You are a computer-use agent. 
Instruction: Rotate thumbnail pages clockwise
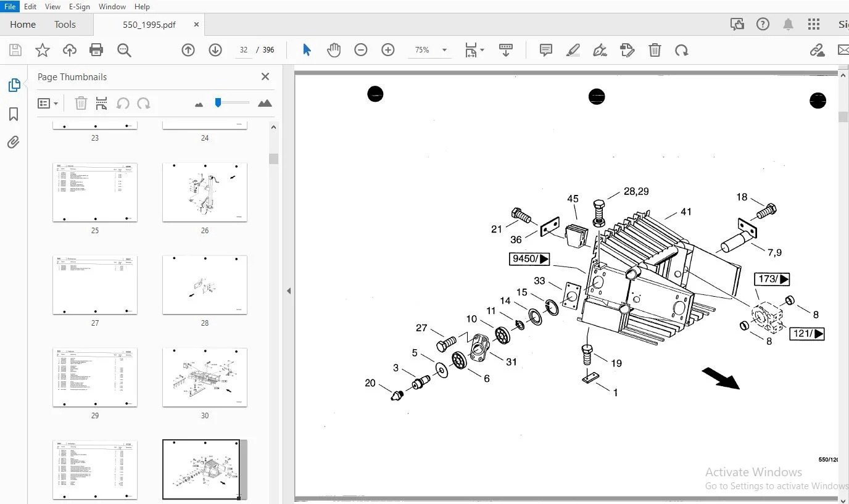pyautogui.click(x=144, y=103)
